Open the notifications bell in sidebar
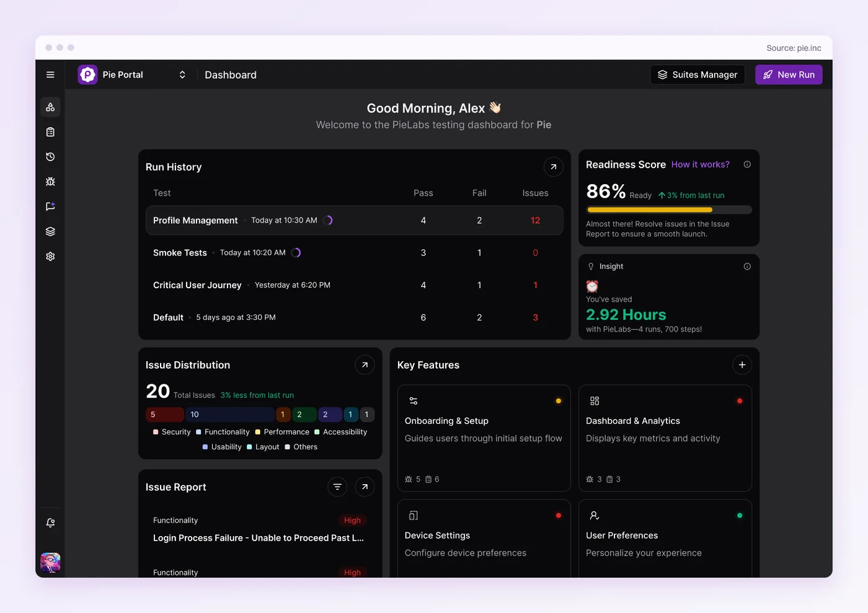 (50, 523)
